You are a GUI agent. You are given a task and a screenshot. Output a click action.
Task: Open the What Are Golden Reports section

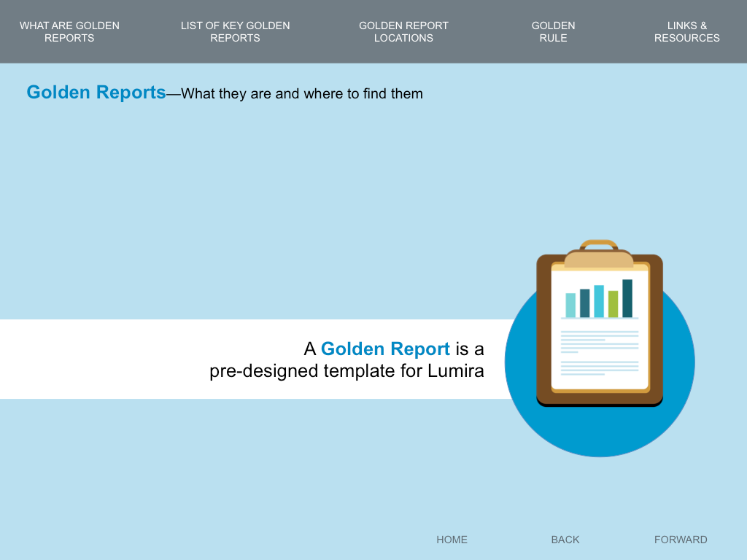[x=69, y=32]
